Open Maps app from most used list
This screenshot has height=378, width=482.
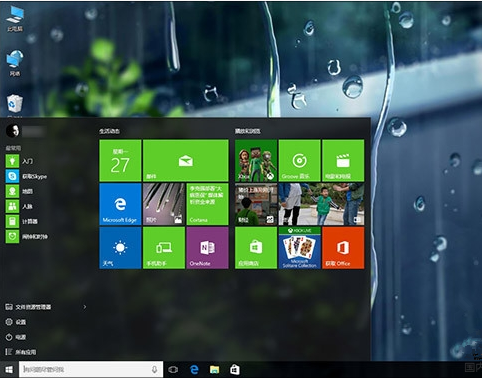click(20, 191)
